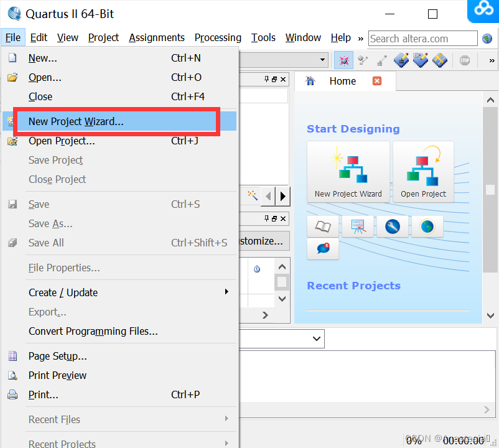The width and height of the screenshot is (499, 448).
Task: Open documentation via the open book icon
Action: pyautogui.click(x=323, y=226)
